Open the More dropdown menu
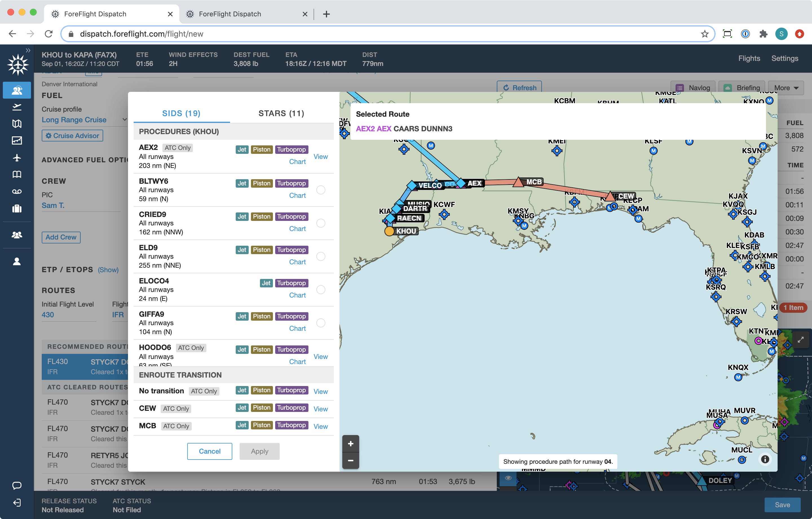 [786, 88]
